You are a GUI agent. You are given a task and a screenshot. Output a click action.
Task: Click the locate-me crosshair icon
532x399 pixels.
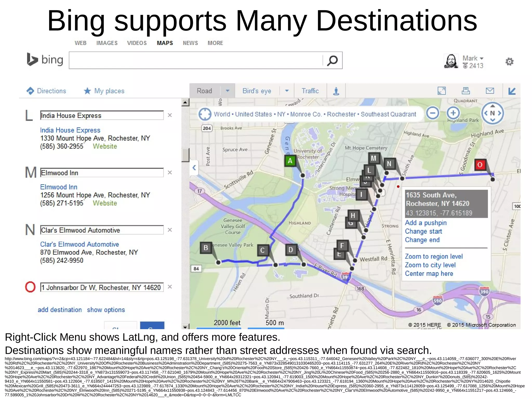205,114
